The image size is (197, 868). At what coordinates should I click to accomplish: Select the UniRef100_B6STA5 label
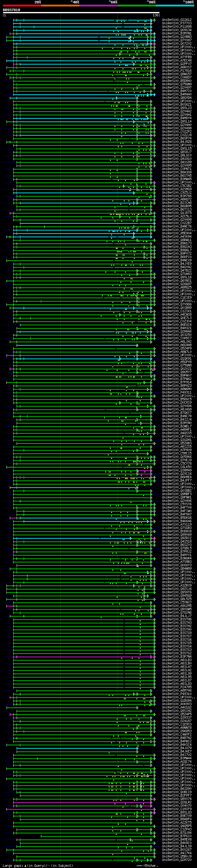(x=177, y=176)
